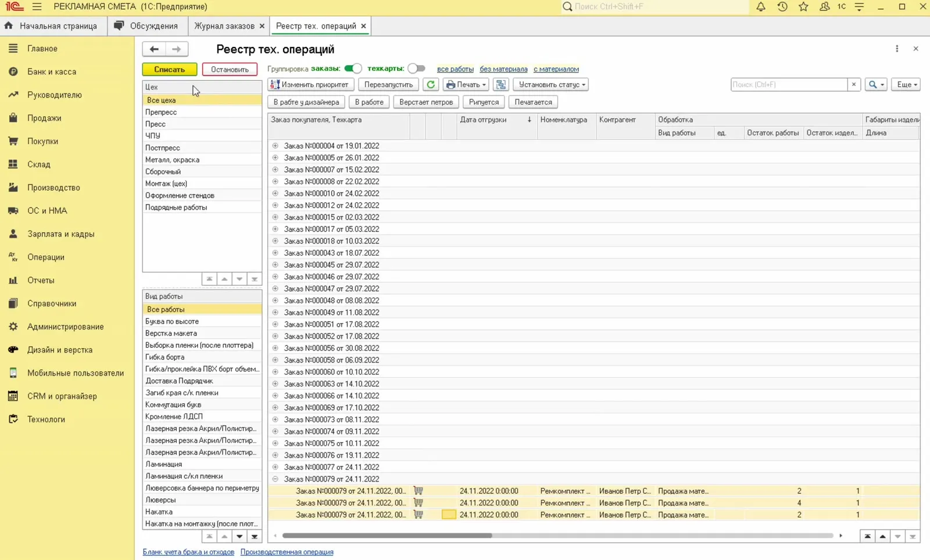Open the search magnifier dropdown

click(x=875, y=85)
